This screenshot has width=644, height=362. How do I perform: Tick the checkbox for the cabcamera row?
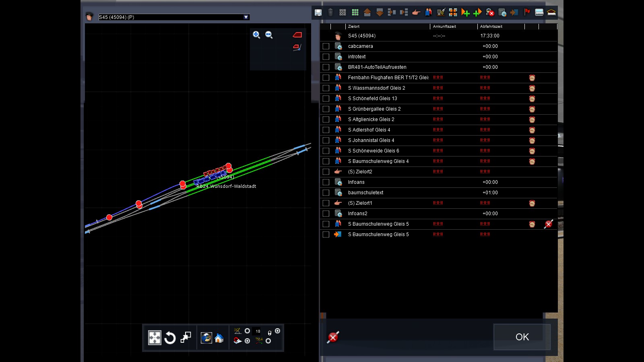(x=326, y=46)
